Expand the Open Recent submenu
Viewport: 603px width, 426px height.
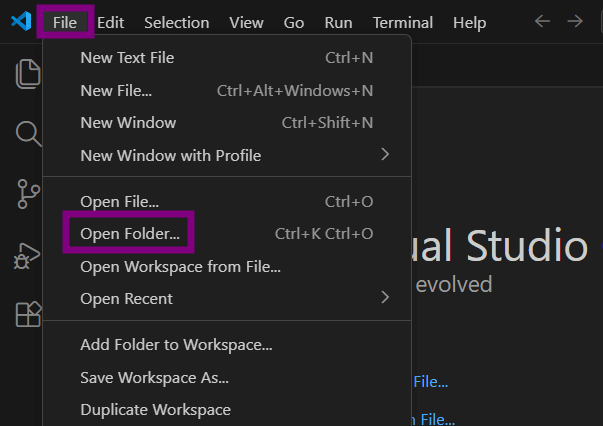(227, 298)
